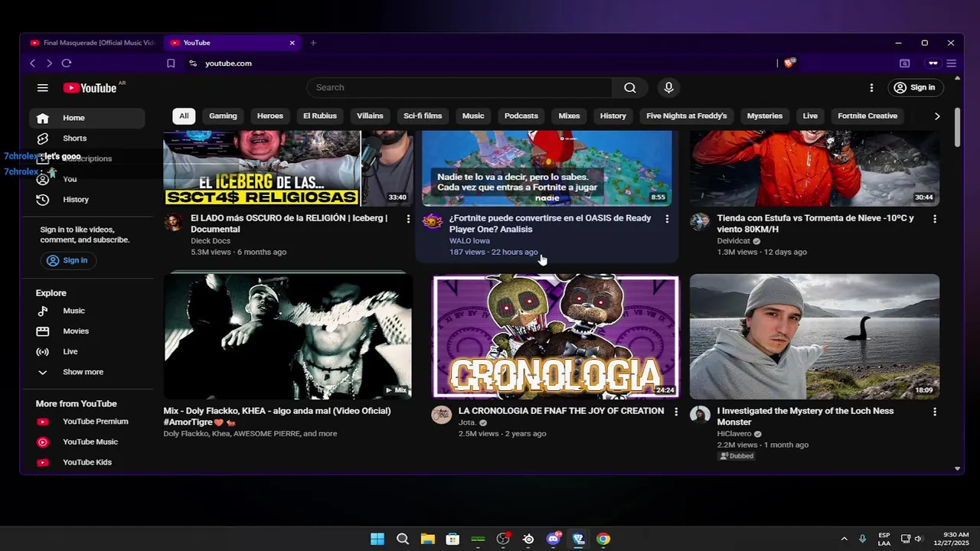Open options for Tienda con Estufa video
Image resolution: width=980 pixels, height=551 pixels.
click(x=934, y=219)
